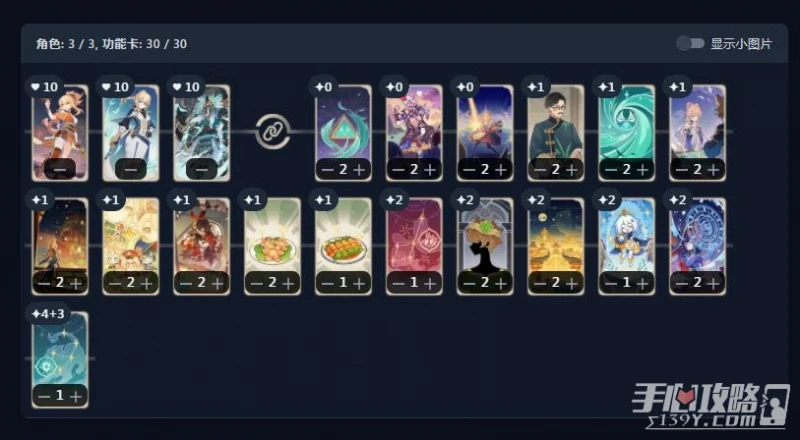Toggle the 显示小图片 switch
Viewport: 800px width, 440px height.
pyautogui.click(x=690, y=43)
